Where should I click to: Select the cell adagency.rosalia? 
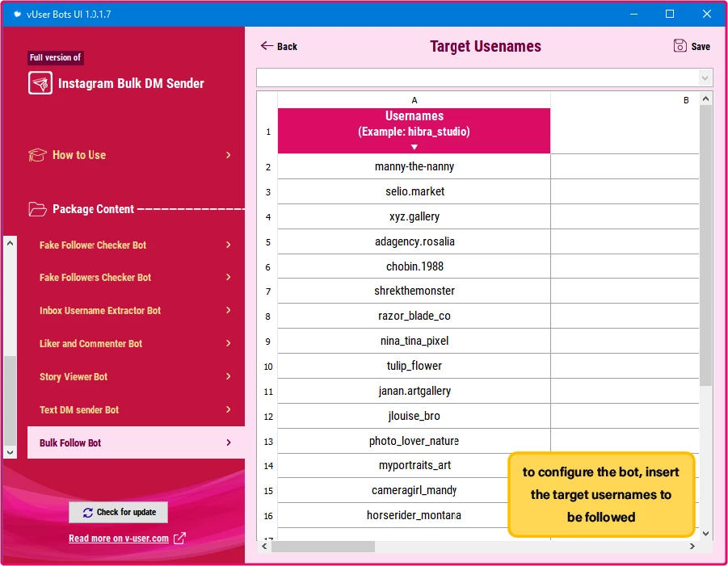coord(414,241)
